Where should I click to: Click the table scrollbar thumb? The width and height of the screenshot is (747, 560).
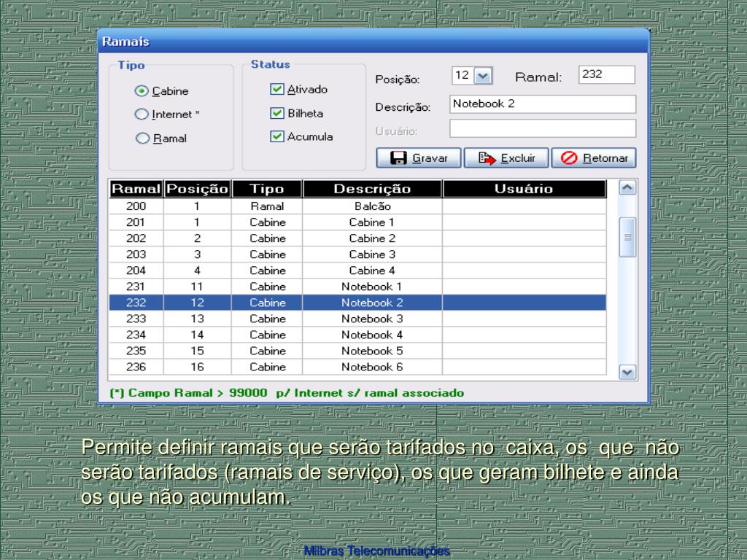[x=627, y=237]
